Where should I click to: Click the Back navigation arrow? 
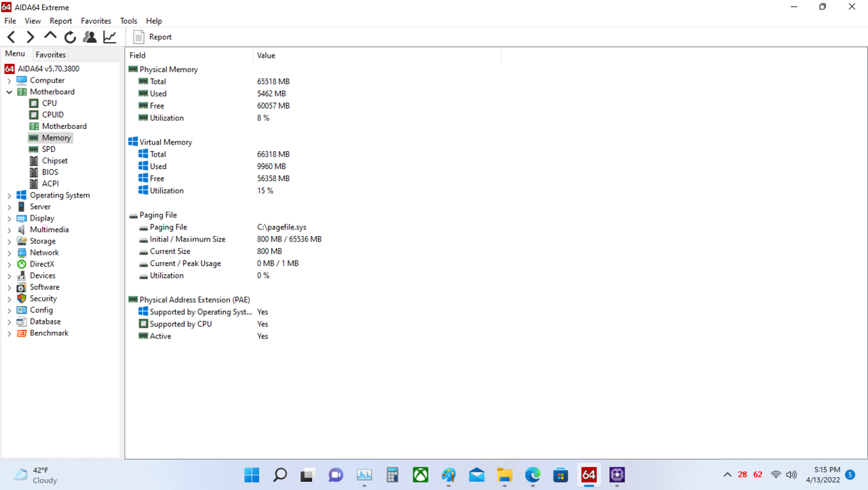pyautogui.click(x=11, y=37)
